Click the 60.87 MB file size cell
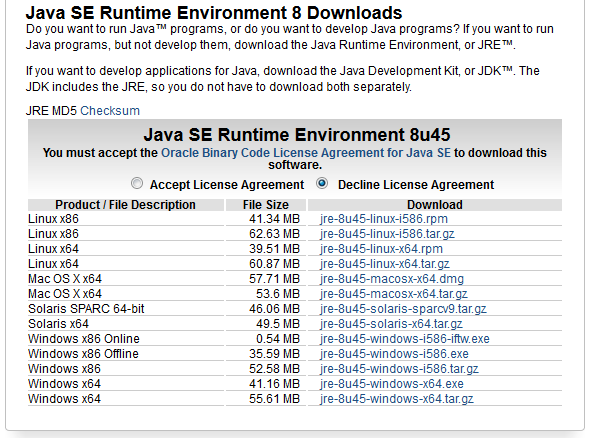590x438 pixels. point(266,264)
